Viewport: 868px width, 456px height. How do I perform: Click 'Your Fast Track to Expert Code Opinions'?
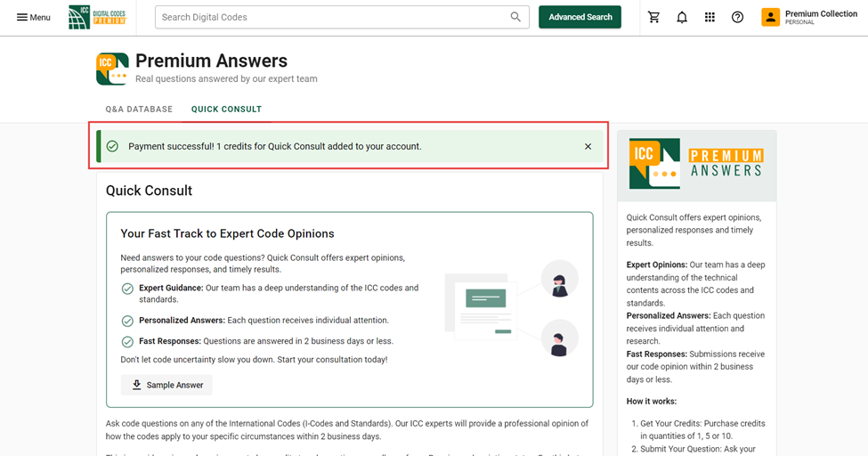[228, 234]
